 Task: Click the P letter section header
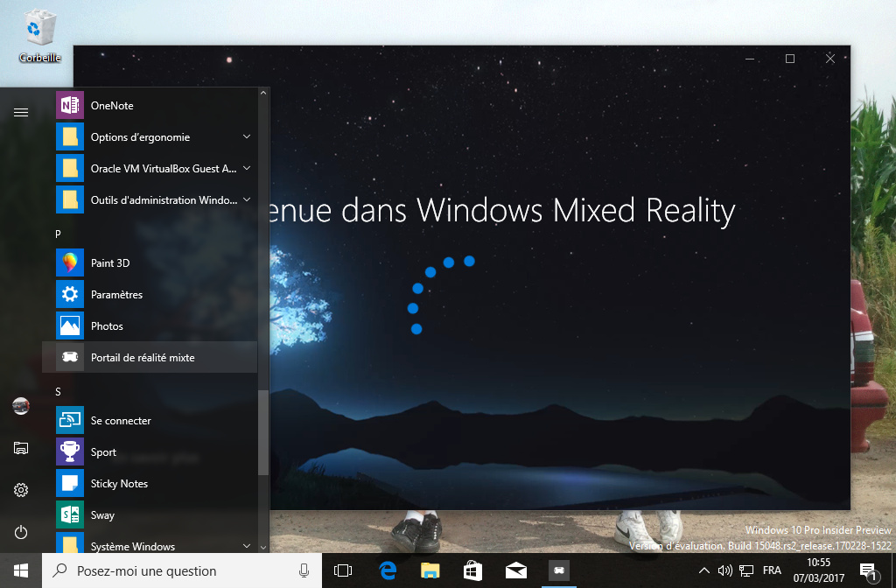click(x=58, y=234)
